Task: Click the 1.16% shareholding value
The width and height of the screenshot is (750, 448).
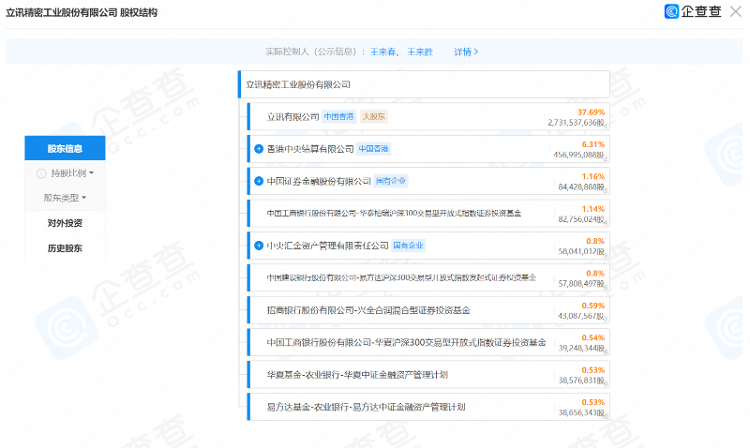Action: 593,177
